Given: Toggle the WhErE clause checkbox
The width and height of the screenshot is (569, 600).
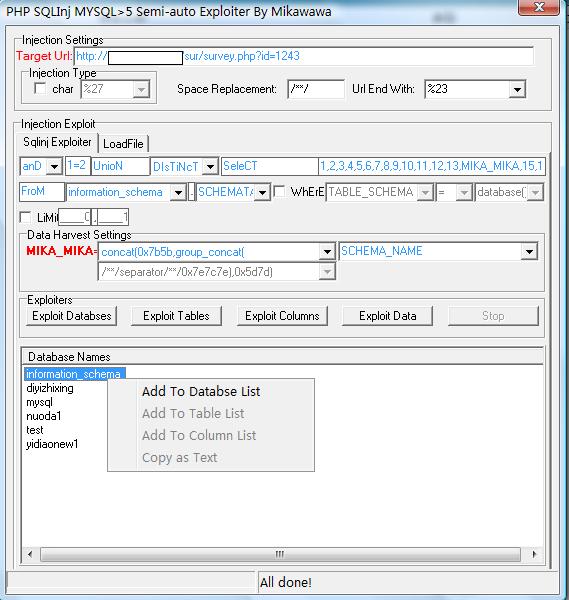Looking at the screenshot, I should (280, 191).
